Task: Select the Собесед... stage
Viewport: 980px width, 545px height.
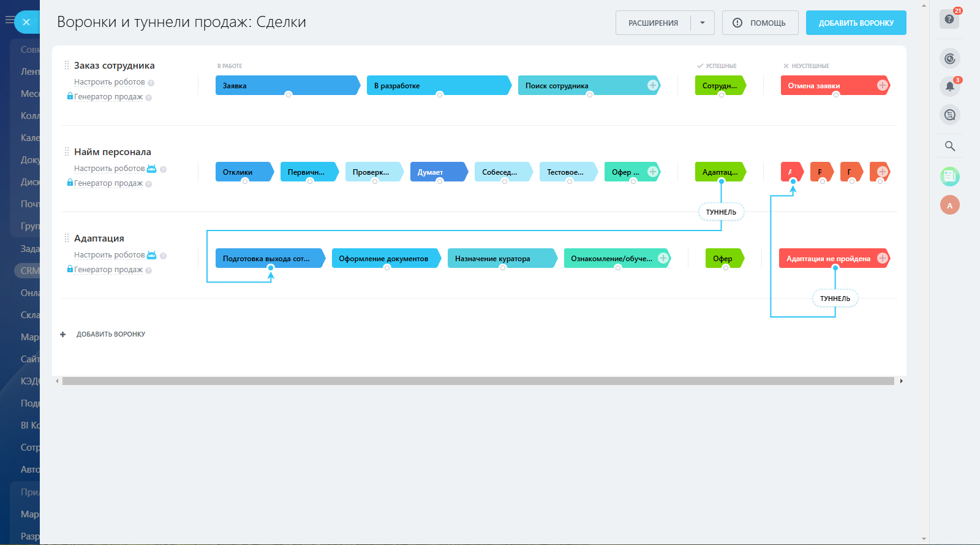Action: click(x=503, y=172)
